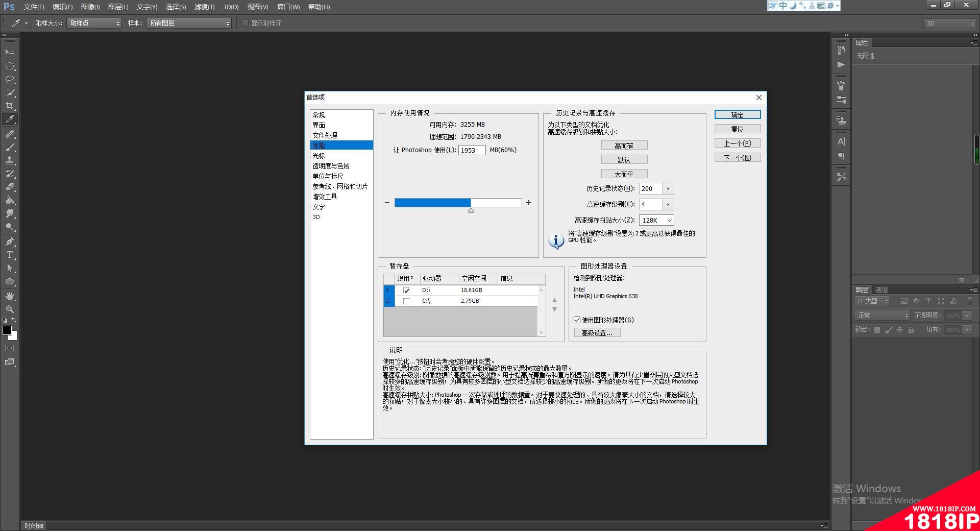Open the Sample Size dropdown

tap(94, 23)
